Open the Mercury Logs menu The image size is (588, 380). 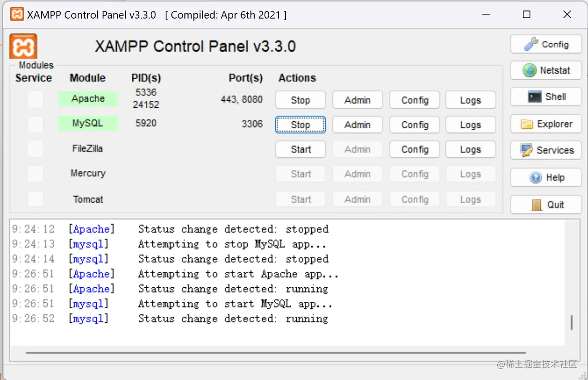click(x=471, y=174)
